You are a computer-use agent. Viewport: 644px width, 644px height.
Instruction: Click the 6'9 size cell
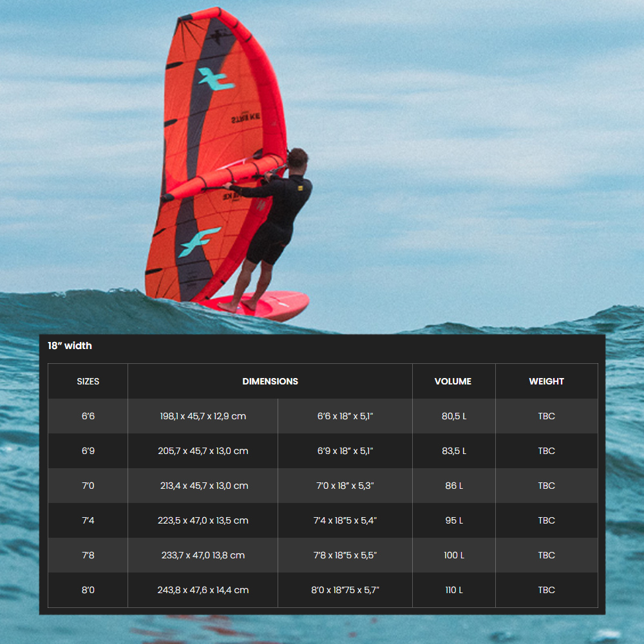[88, 451]
